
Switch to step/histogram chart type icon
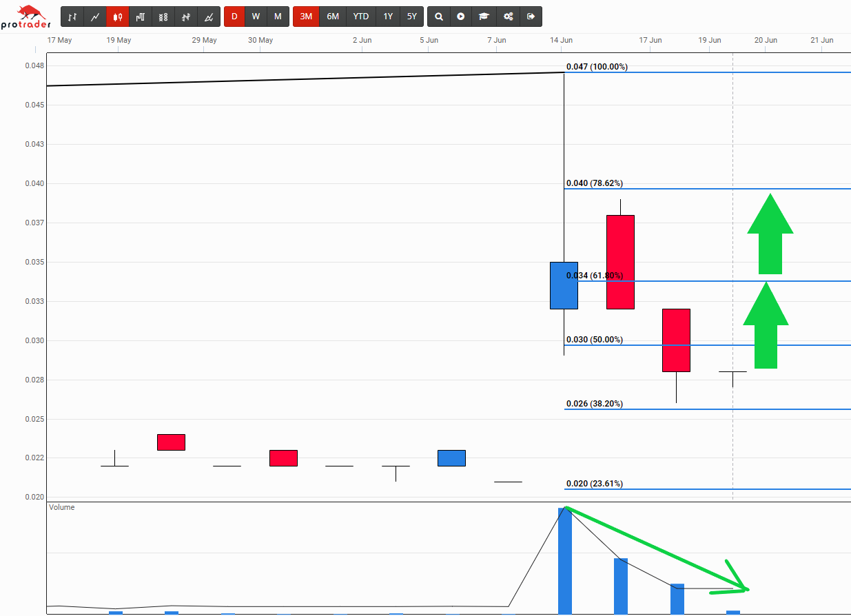coord(141,17)
